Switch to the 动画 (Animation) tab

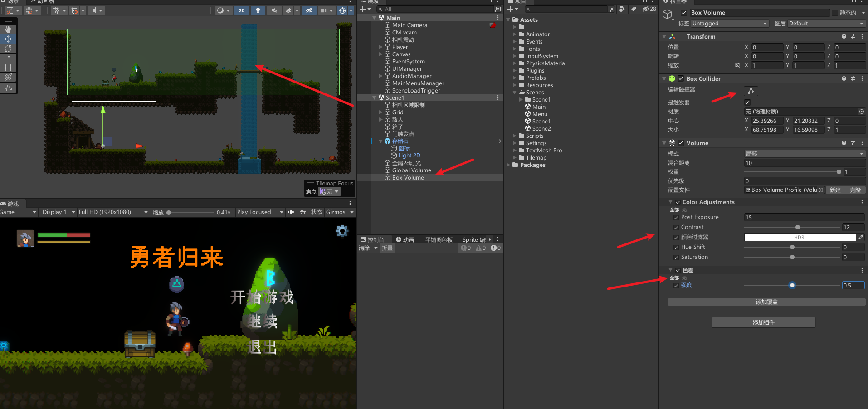point(405,239)
